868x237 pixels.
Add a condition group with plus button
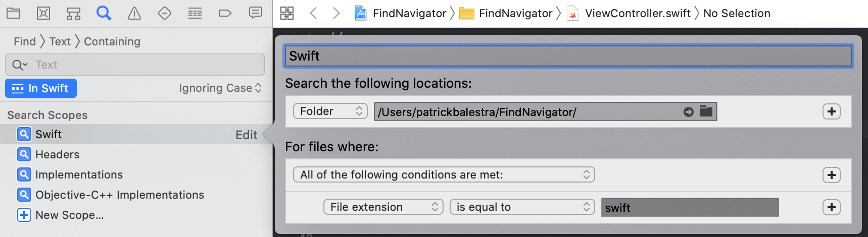click(x=832, y=175)
